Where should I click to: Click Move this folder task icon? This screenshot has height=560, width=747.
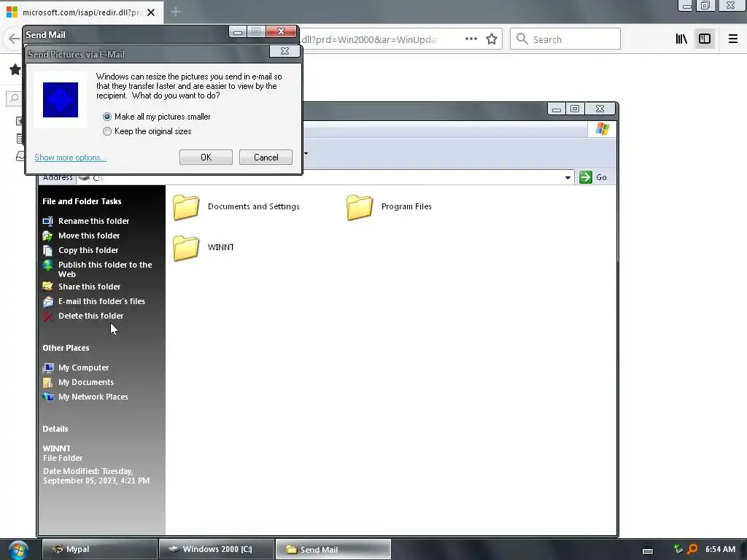(x=47, y=236)
